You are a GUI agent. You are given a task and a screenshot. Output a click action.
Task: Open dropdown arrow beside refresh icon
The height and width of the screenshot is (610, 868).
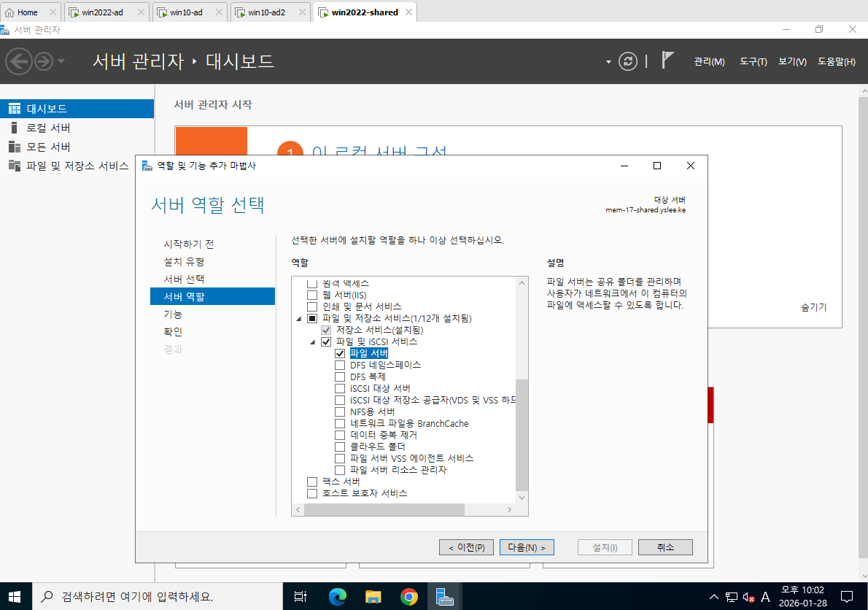pos(608,61)
